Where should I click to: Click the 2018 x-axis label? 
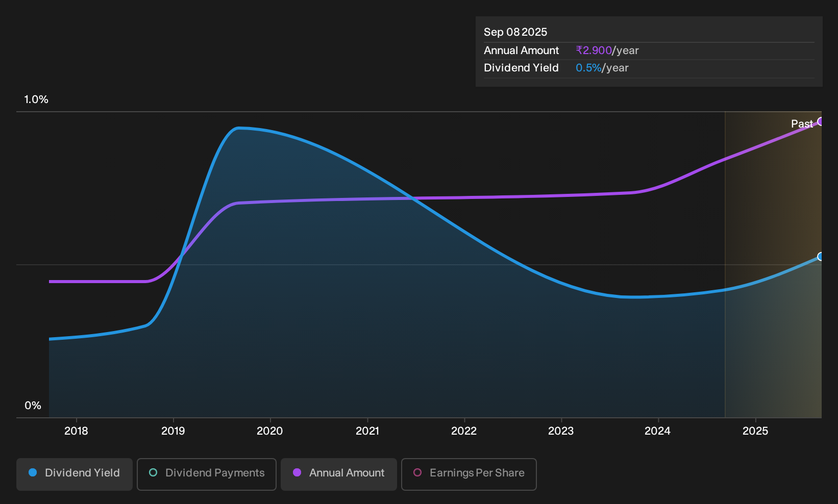click(76, 431)
